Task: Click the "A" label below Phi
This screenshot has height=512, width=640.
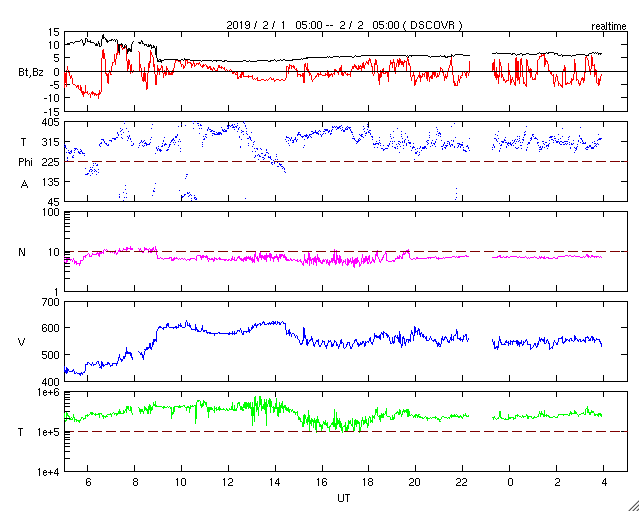Action: click(x=24, y=185)
